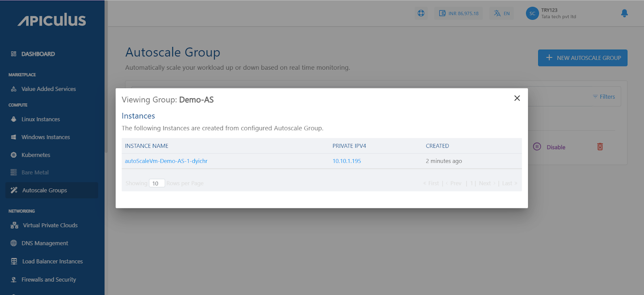
Task: Close the Viewing Group dialog
Action: click(x=517, y=98)
